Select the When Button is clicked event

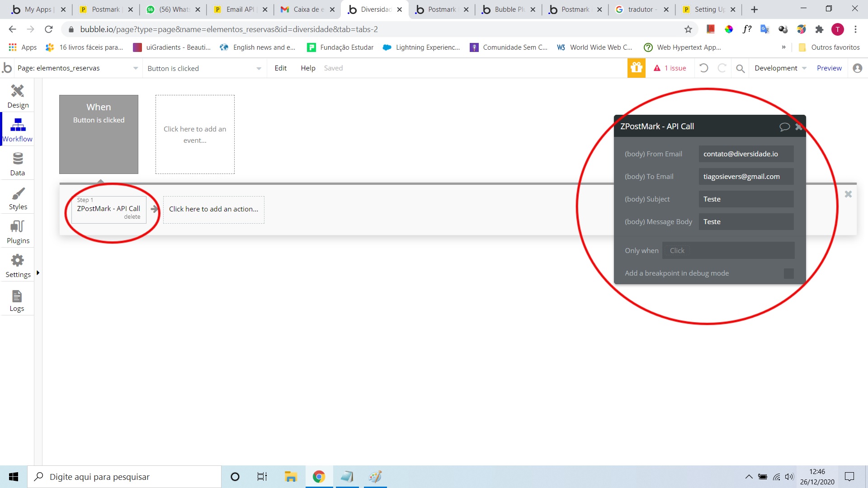pos(99,134)
